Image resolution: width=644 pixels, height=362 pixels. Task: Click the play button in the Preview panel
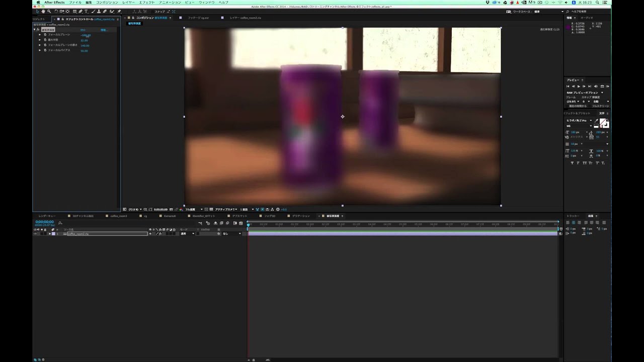(x=579, y=86)
